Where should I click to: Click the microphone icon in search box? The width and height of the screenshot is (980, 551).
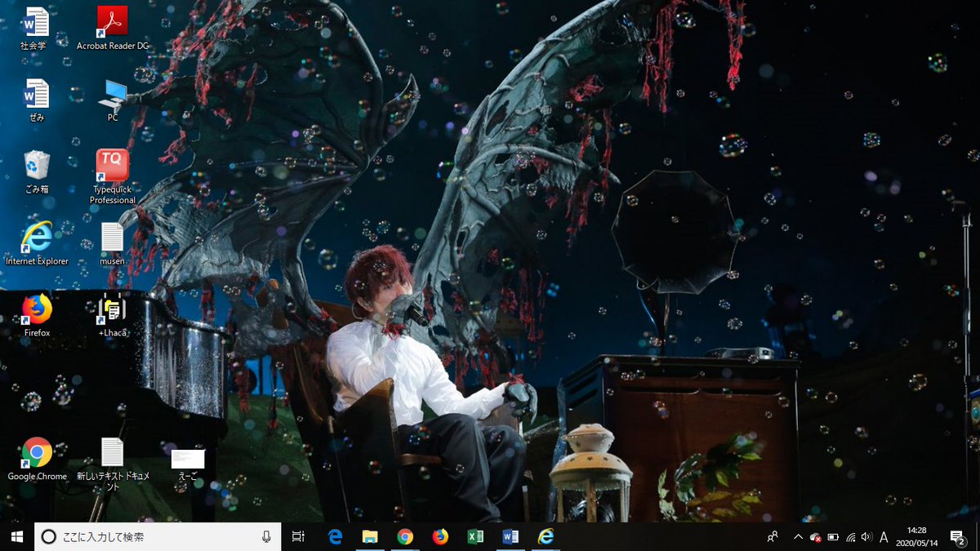(x=265, y=536)
